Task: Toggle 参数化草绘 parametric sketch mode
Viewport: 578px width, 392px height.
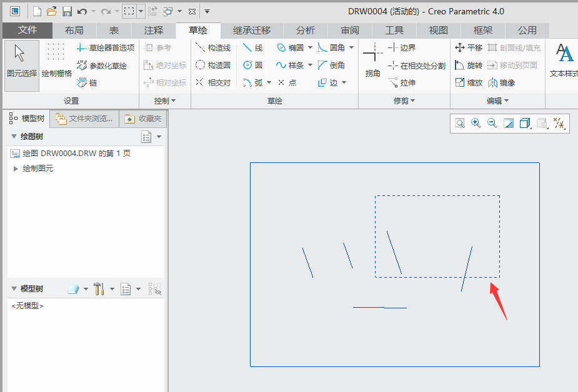Action: (x=102, y=65)
